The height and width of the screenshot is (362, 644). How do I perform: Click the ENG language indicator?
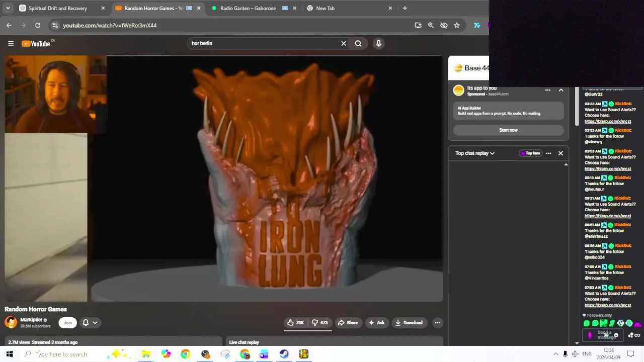(x=587, y=354)
